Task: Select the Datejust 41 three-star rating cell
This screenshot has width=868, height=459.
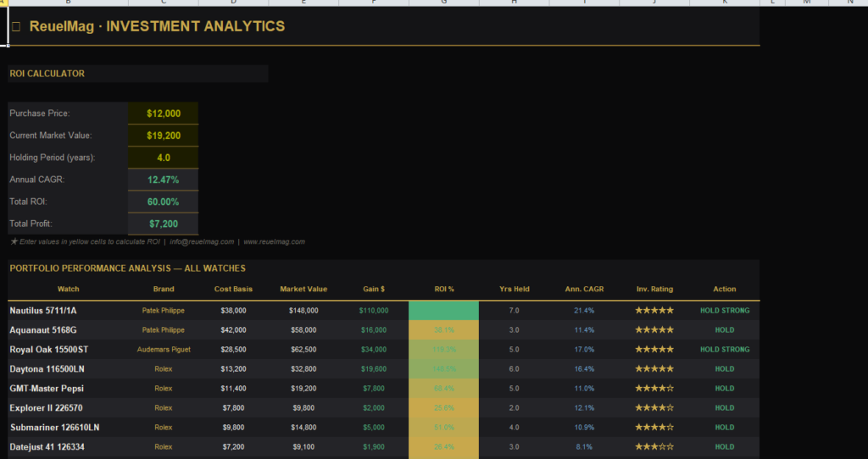Action: click(654, 447)
